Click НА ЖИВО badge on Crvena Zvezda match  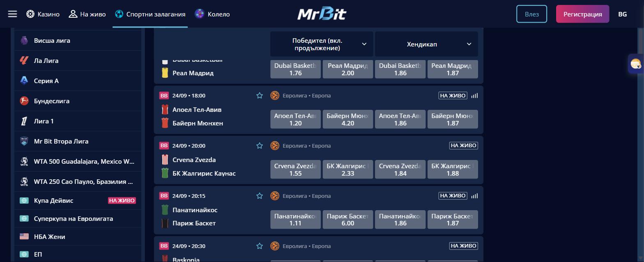click(x=463, y=146)
